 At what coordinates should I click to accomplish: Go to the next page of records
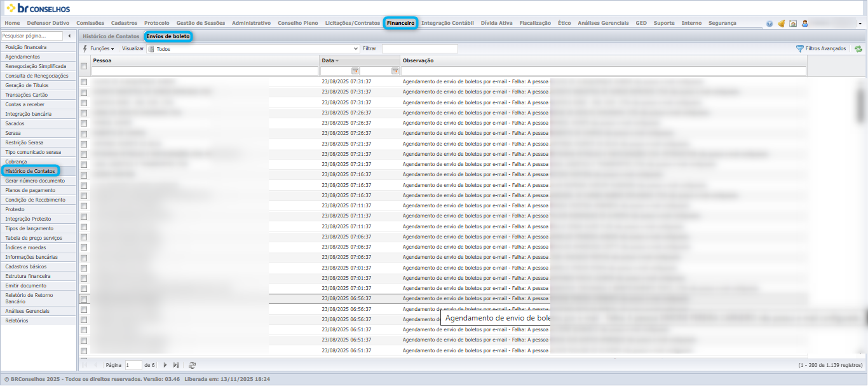(x=165, y=365)
